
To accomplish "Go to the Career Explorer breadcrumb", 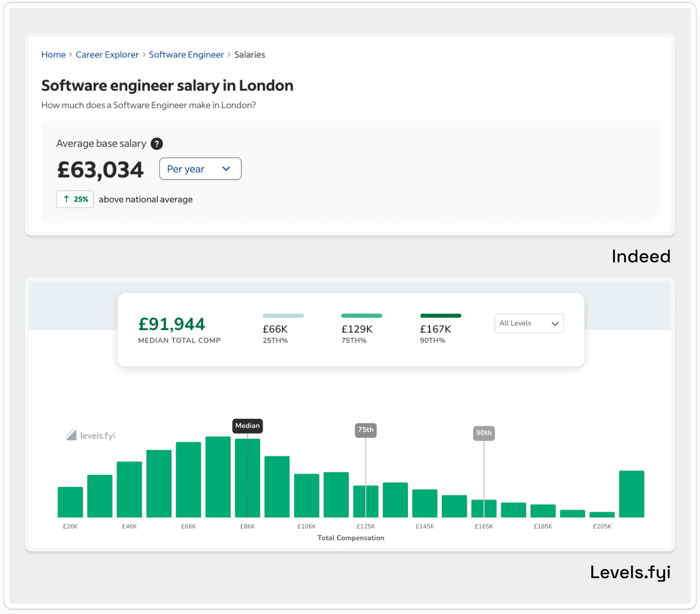I will 107,54.
